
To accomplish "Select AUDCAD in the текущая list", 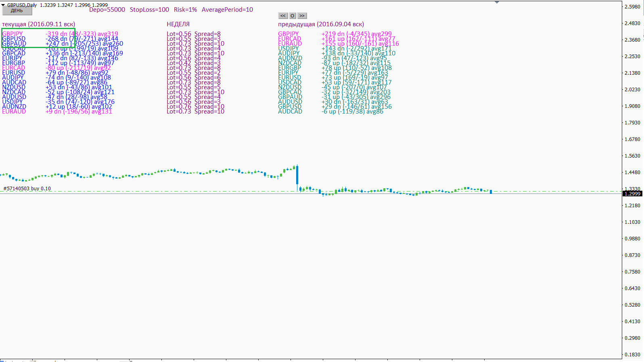I will [x=14, y=82].
